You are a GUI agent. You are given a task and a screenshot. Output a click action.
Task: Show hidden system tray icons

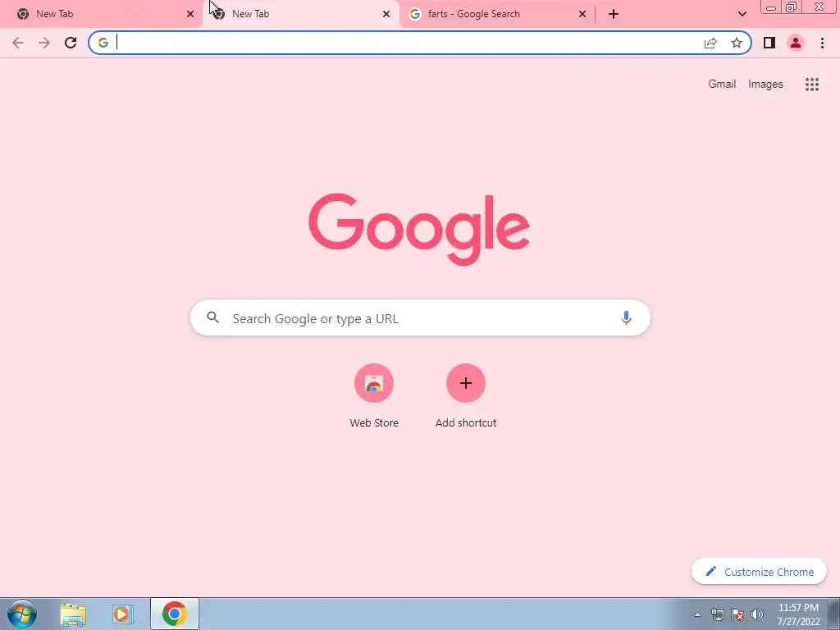point(697,614)
